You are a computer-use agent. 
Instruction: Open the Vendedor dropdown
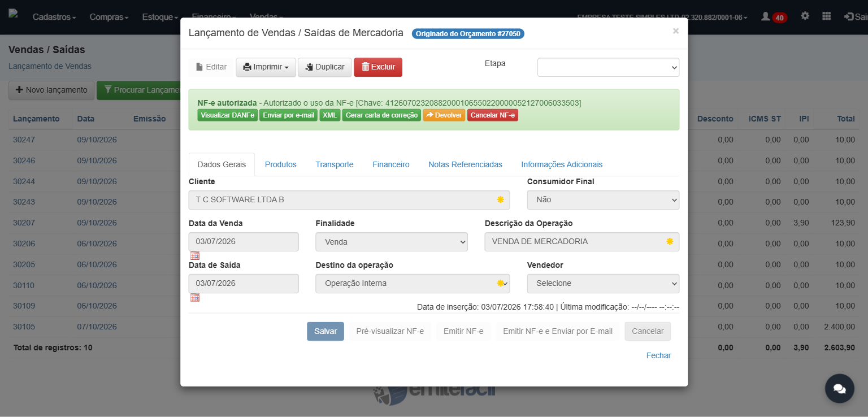click(603, 284)
